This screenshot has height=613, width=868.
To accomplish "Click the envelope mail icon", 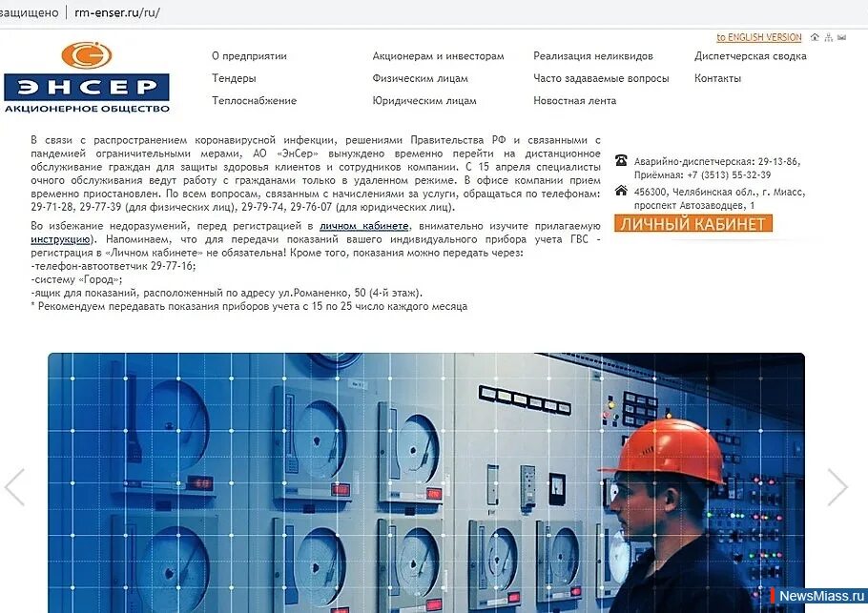I will [842, 37].
